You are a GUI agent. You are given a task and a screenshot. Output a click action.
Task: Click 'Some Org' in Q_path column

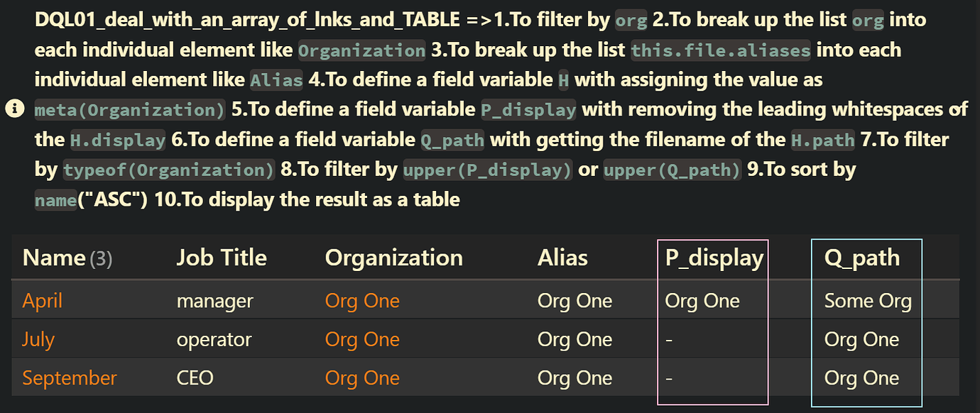[868, 301]
